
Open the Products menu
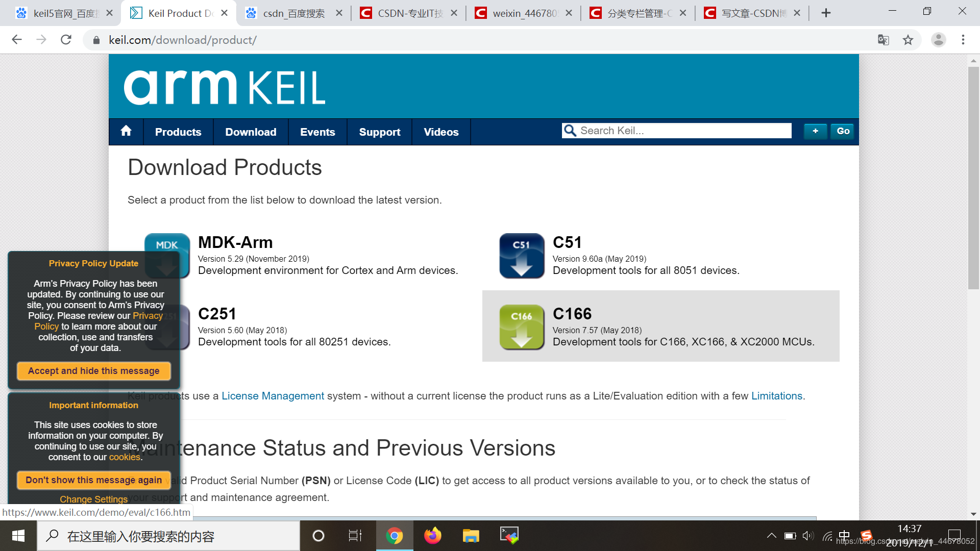pyautogui.click(x=178, y=132)
